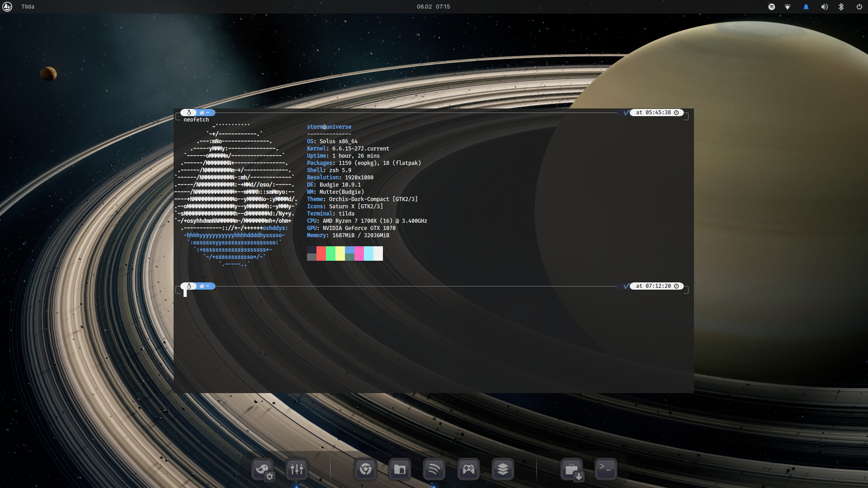Launch the mixer sliders app in the dock

pos(297,469)
